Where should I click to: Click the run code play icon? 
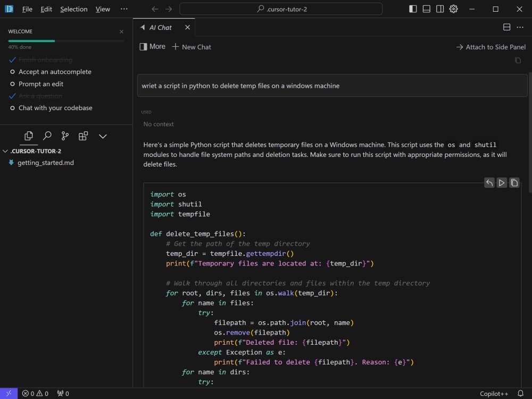coord(502,183)
